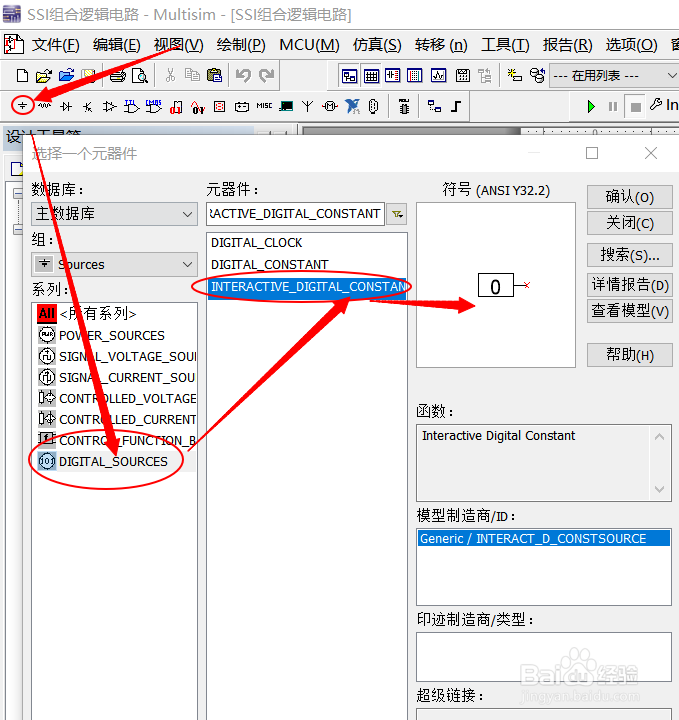
Task: Click the 关闭(C) button
Action: pyautogui.click(x=629, y=223)
